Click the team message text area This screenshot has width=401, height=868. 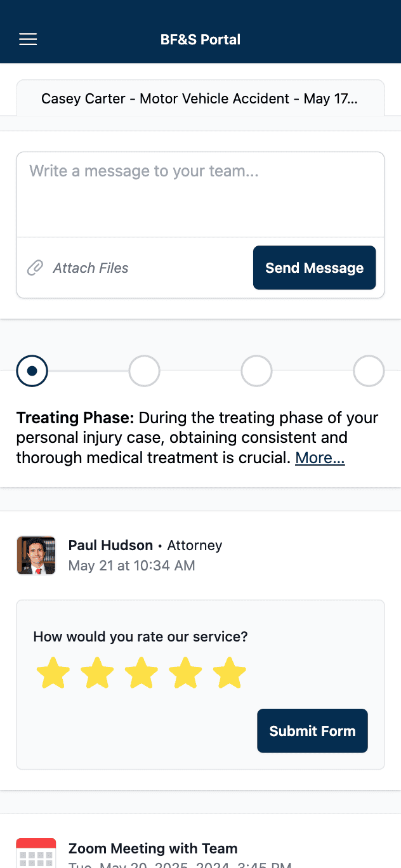click(x=200, y=190)
